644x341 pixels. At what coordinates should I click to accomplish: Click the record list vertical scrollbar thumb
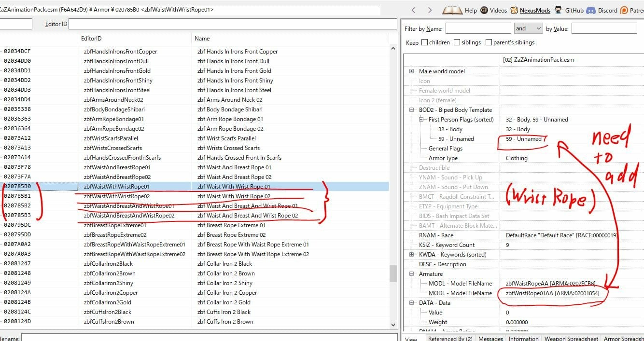(x=393, y=273)
